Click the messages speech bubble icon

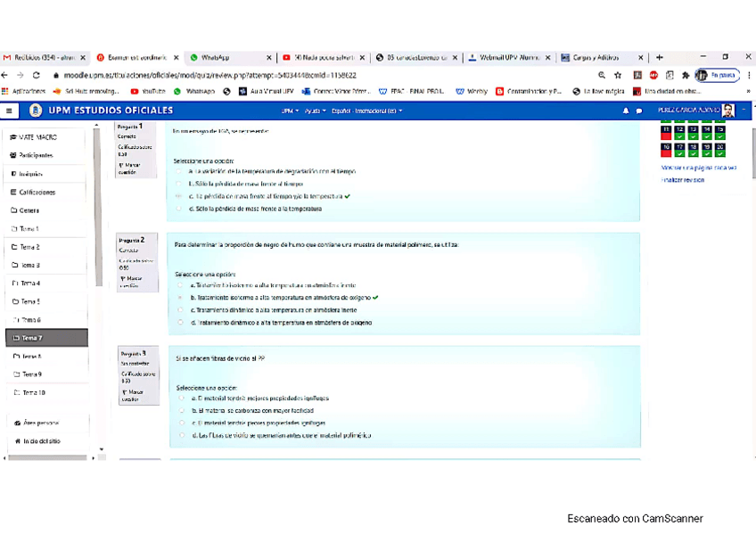638,111
